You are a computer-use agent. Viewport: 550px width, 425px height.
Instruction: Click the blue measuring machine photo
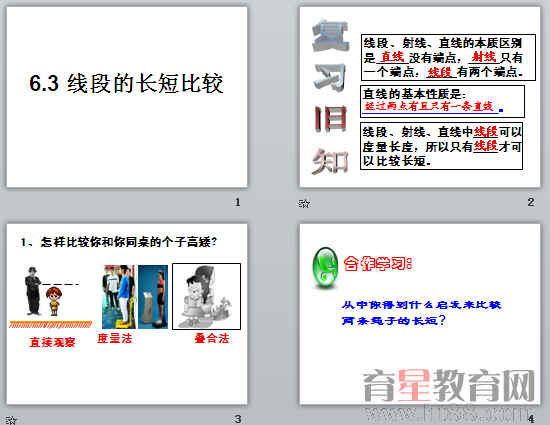click(153, 297)
